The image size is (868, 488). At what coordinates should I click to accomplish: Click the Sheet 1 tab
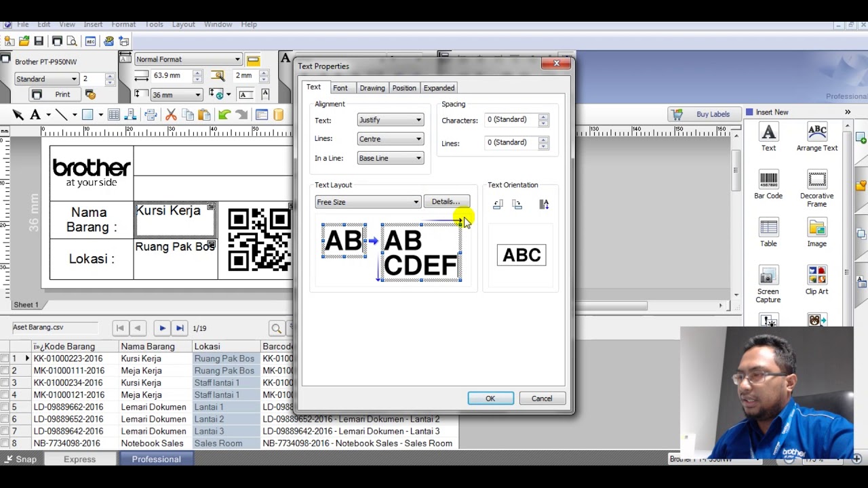click(x=26, y=305)
